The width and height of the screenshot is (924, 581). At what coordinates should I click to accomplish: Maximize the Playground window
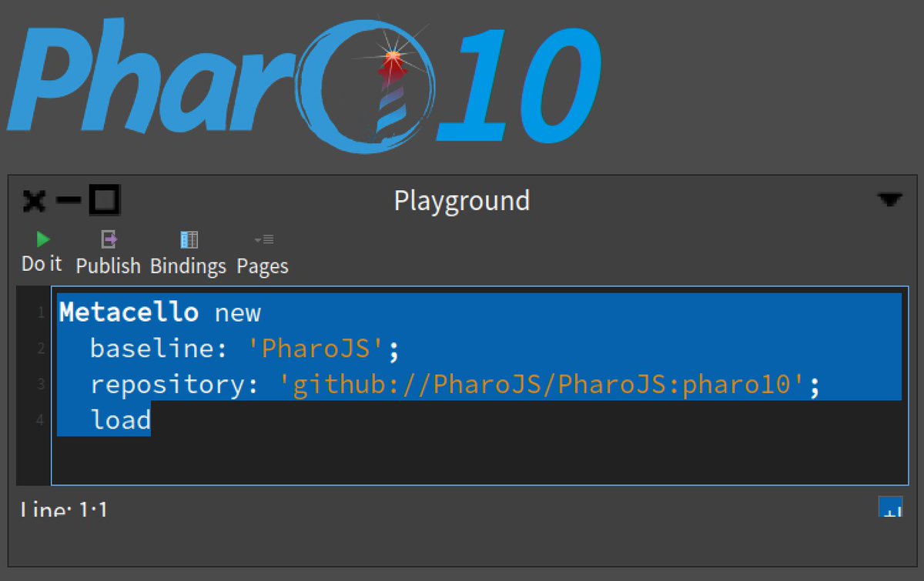[104, 201]
